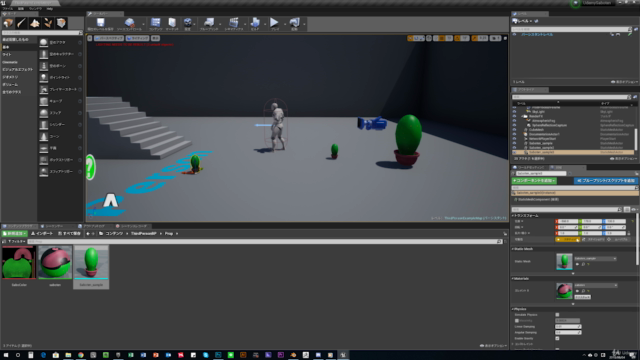Collapse the Transform section
This screenshot has height=360, width=640.
coord(513,216)
